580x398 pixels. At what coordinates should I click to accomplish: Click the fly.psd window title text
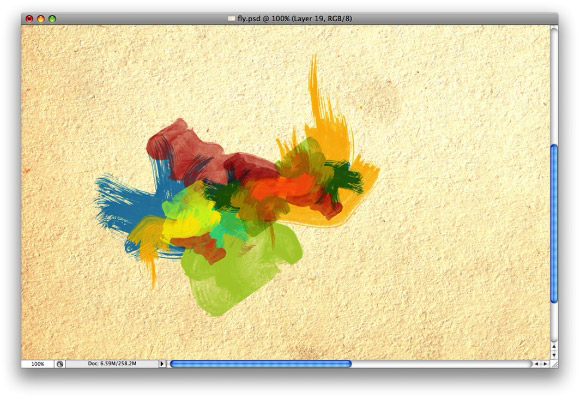click(294, 18)
